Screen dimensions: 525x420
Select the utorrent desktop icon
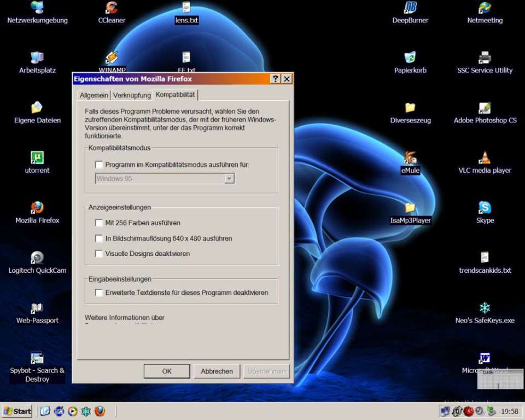37,159
